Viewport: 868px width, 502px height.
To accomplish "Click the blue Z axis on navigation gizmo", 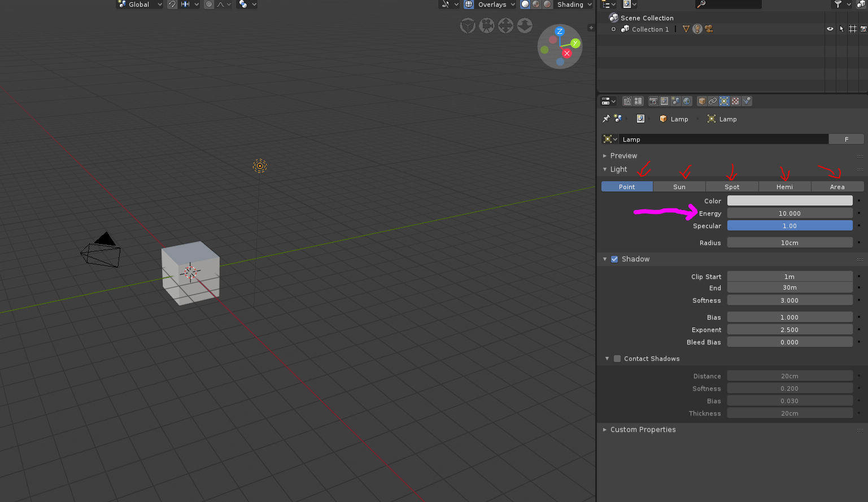I will 560,32.
